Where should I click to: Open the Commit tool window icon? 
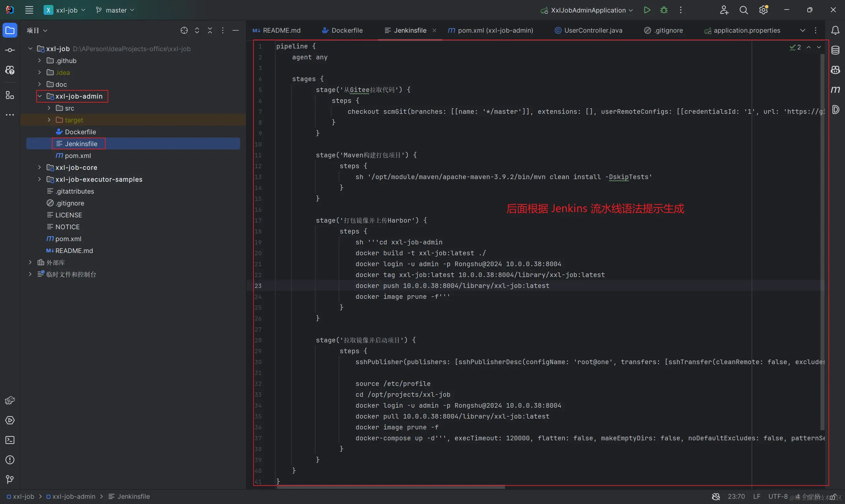coord(10,50)
